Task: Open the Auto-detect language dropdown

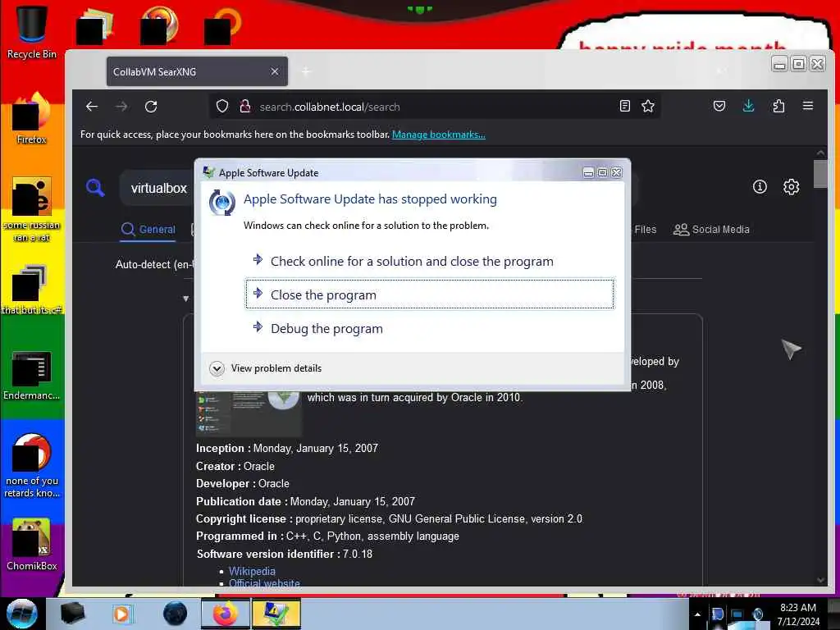Action: (155, 264)
